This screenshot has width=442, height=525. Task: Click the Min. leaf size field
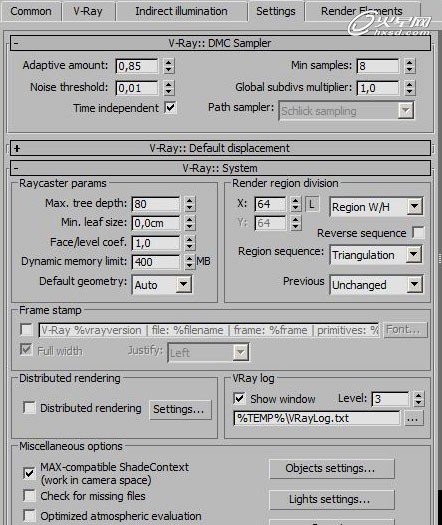156,223
